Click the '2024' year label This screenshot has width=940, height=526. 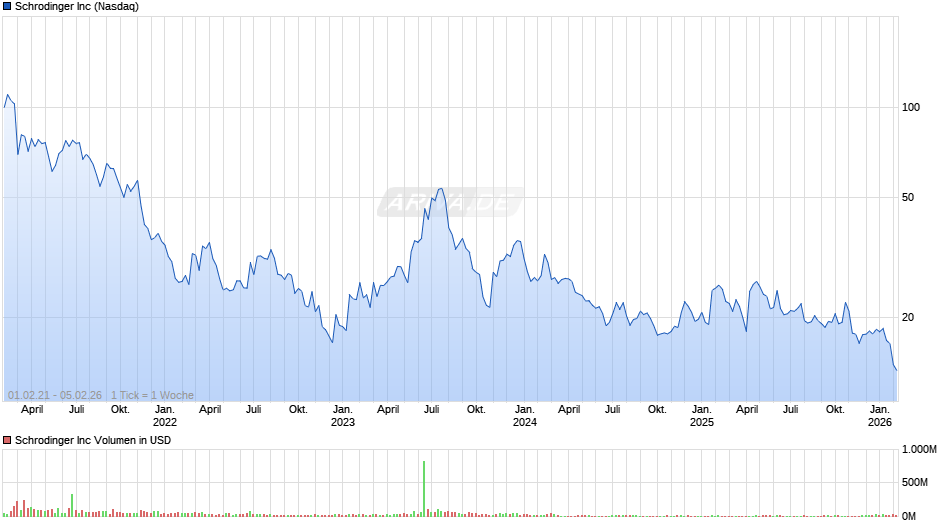pos(525,422)
